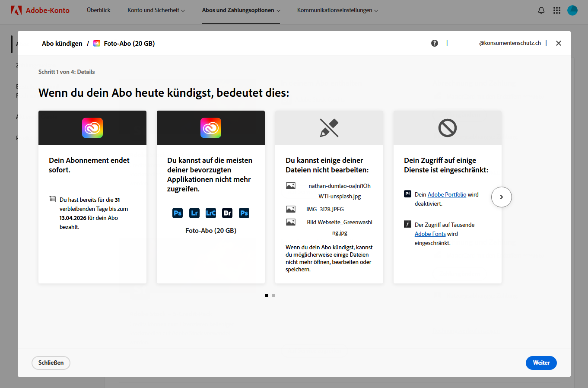
Task: Click the Weiter button
Action: (x=541, y=363)
